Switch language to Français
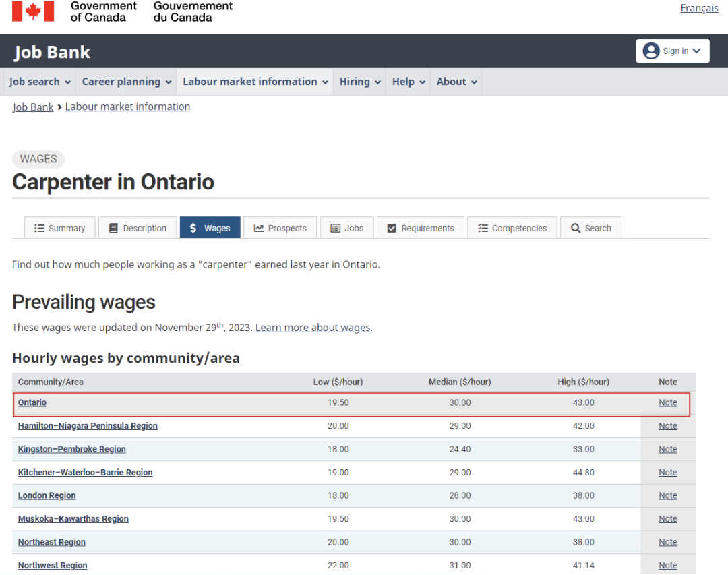The height and width of the screenshot is (575, 728). point(699,8)
